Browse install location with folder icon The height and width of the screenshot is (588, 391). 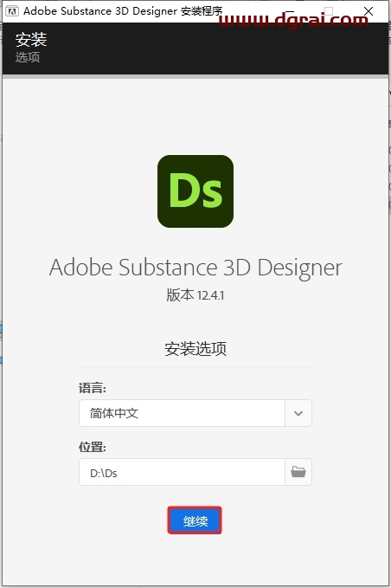298,472
